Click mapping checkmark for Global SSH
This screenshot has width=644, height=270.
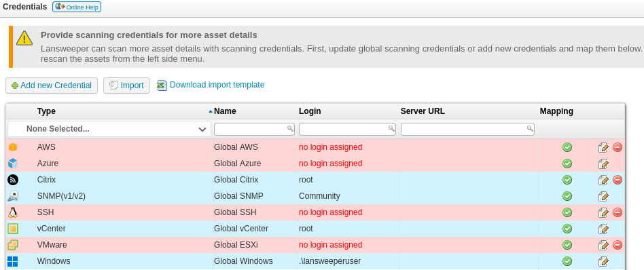tap(567, 212)
